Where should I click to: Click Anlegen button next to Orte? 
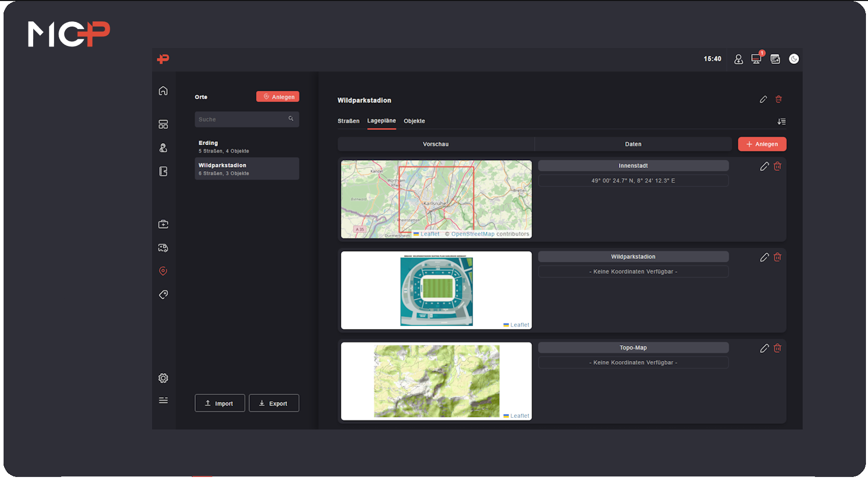point(278,97)
